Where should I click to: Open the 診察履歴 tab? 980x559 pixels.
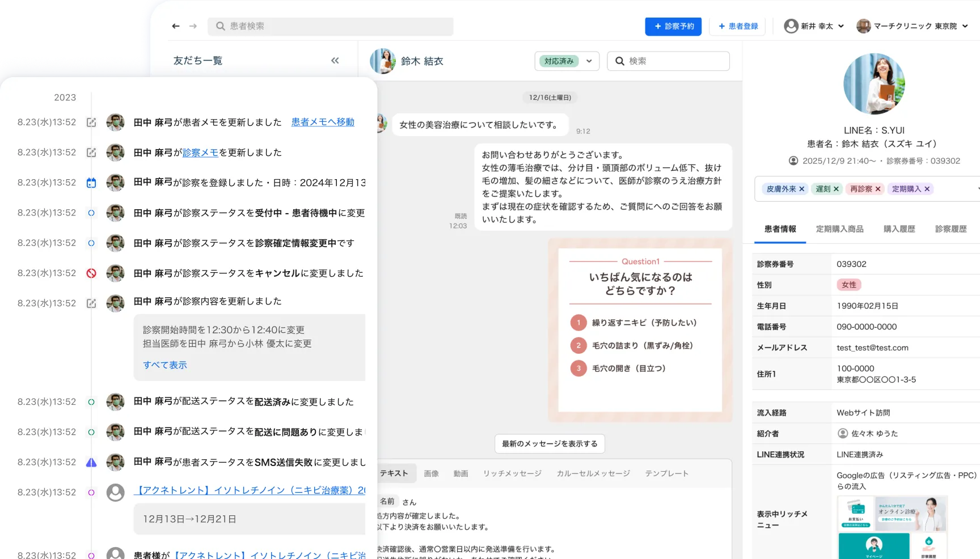(x=951, y=229)
